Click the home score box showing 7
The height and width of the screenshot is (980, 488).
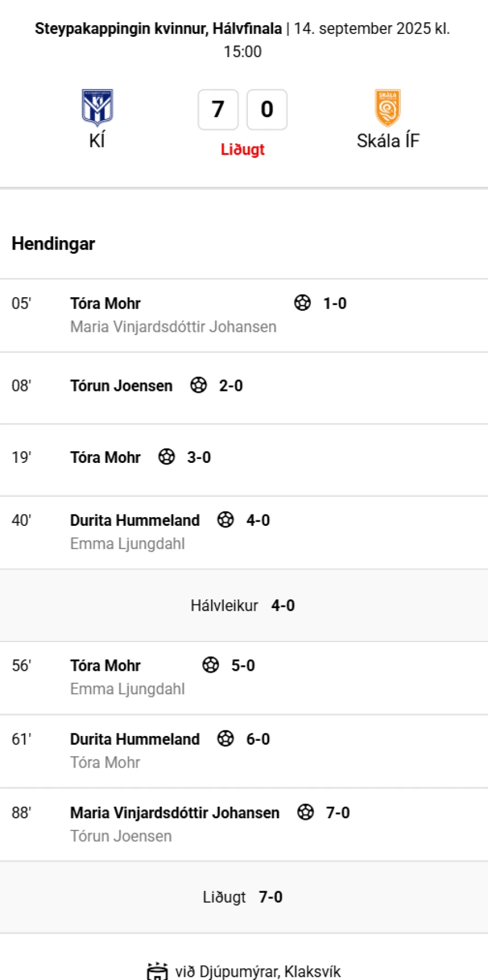[x=218, y=110]
